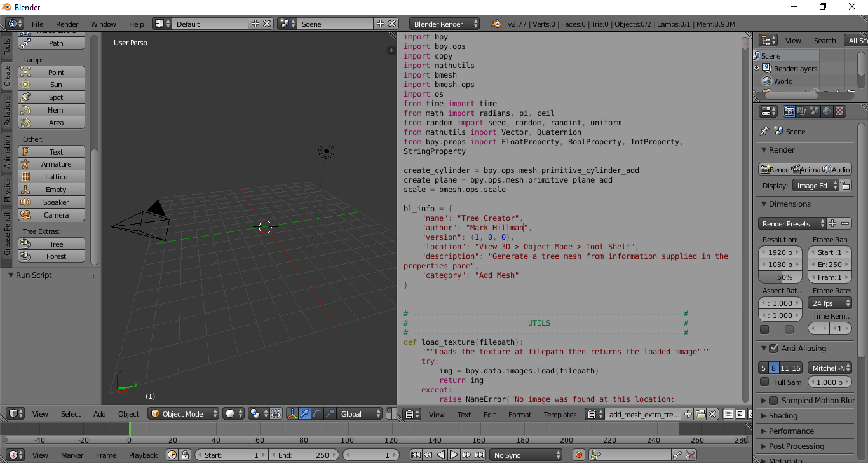This screenshot has height=463, width=868.
Task: Toggle use preview range clock icon
Action: [173, 455]
